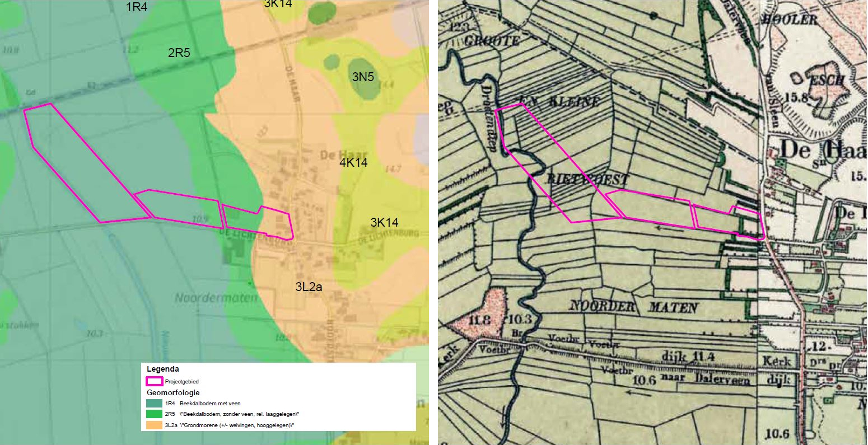Click the 1R4 teal legend color swatch
This screenshot has height=445, width=868.
(x=155, y=403)
